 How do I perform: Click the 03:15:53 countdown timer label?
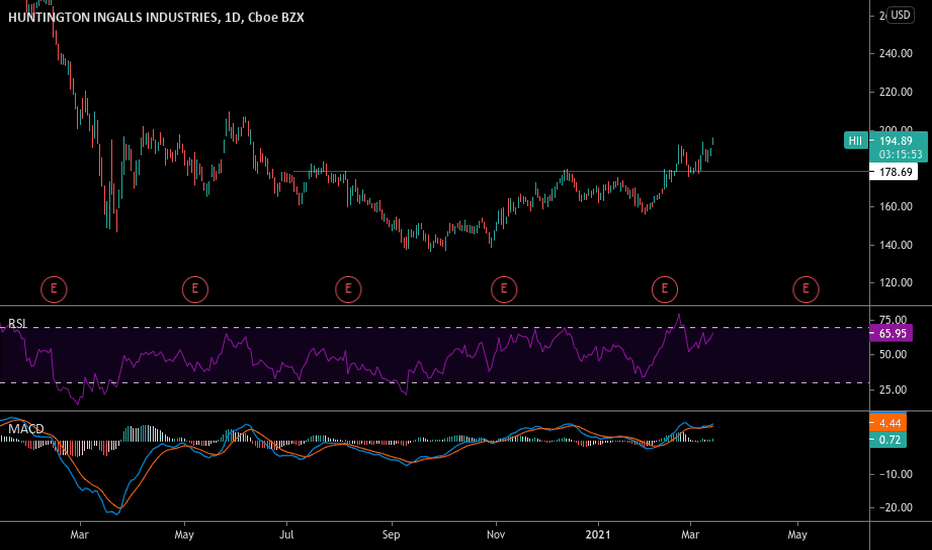coord(898,155)
